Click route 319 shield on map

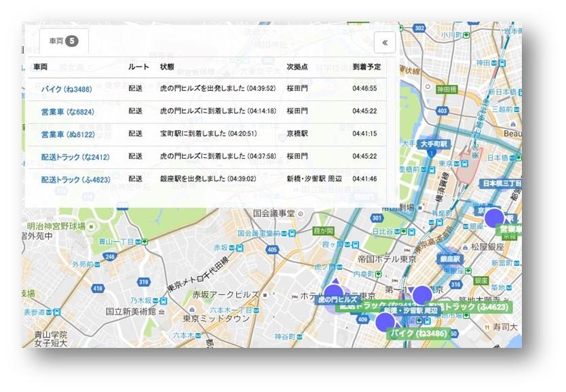click(x=144, y=282)
